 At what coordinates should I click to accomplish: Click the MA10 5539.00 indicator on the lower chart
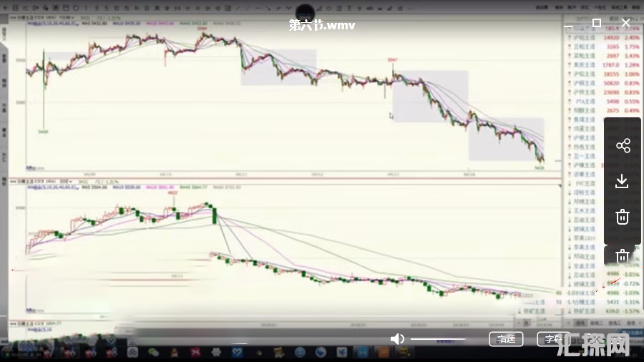pyautogui.click(x=127, y=187)
